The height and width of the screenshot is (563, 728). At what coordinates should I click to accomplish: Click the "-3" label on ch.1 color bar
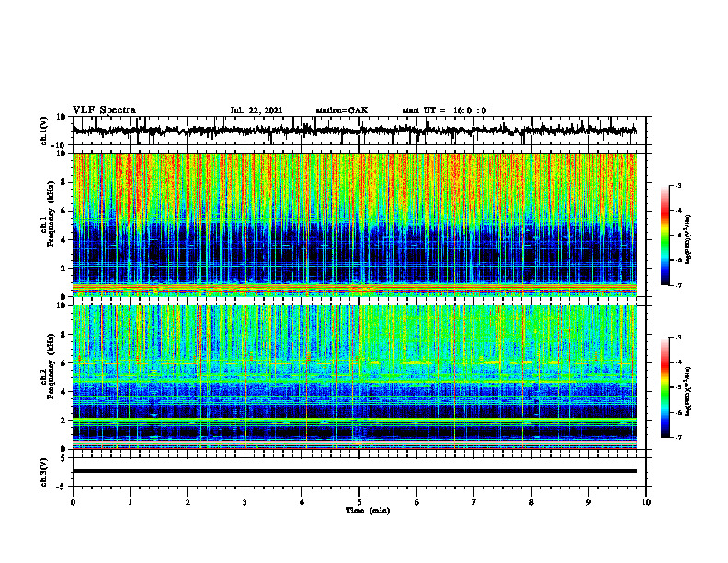coord(678,186)
